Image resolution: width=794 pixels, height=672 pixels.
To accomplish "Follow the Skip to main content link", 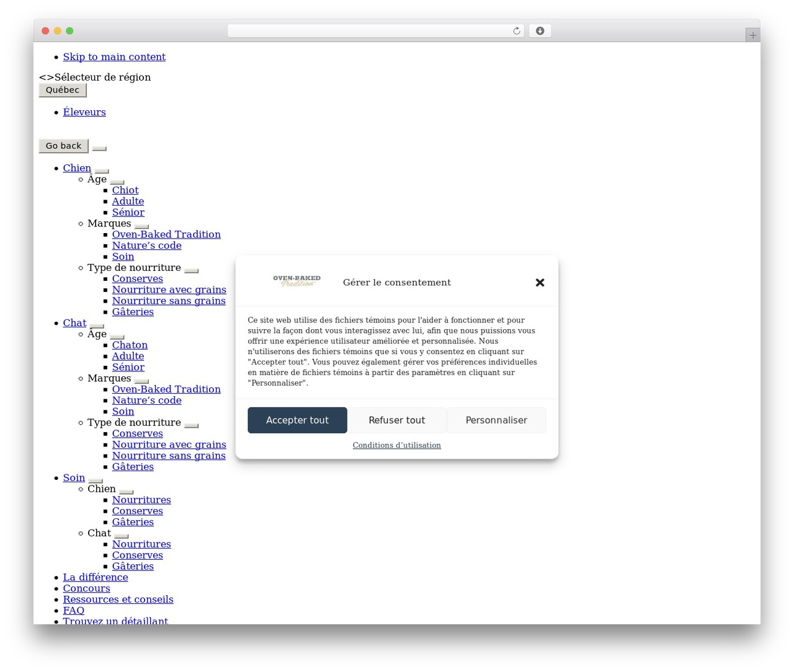I will click(x=114, y=57).
